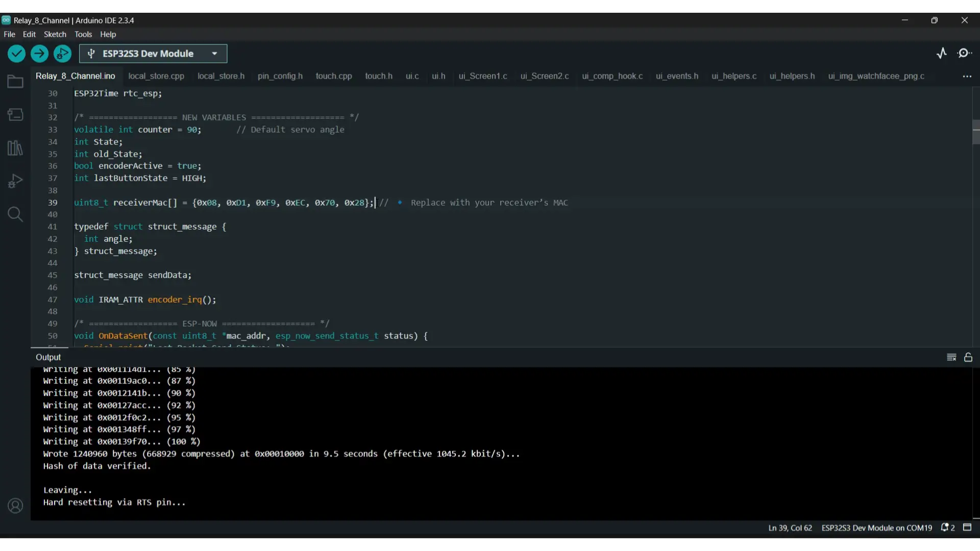Screen dimensions: 980x551
Task: Start debugging with the Debug button
Action: [x=63, y=54]
